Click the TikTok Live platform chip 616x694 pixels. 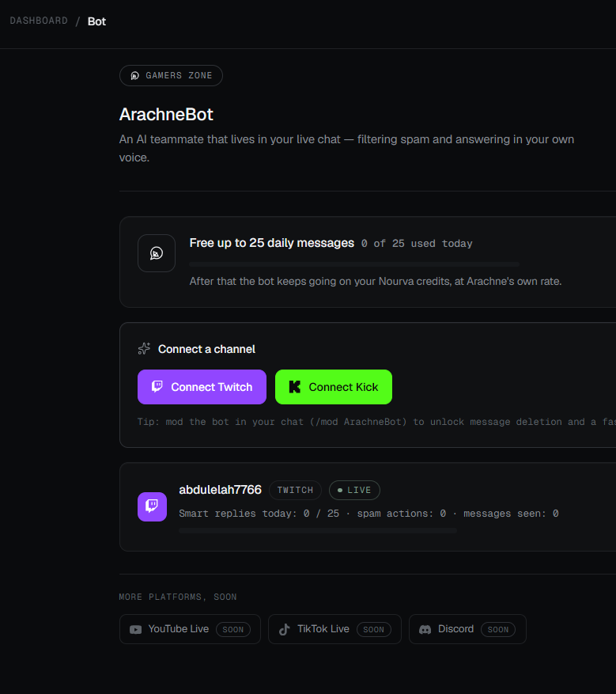coord(334,629)
